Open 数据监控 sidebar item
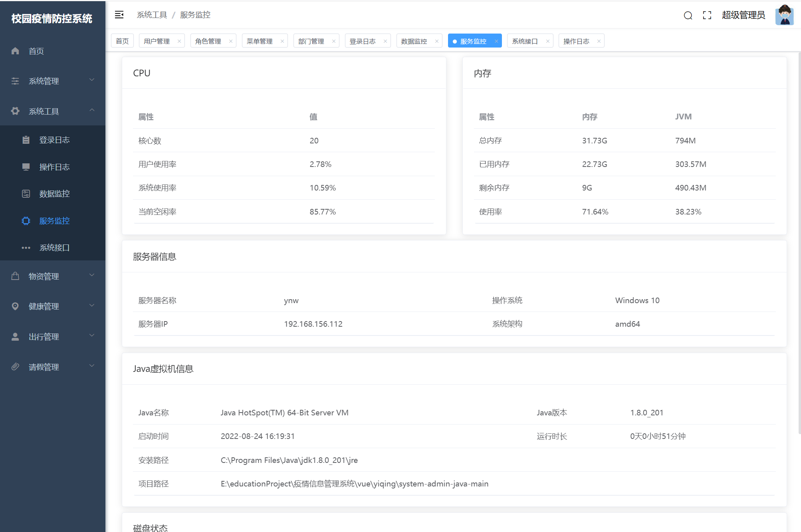The height and width of the screenshot is (532, 801). tap(54, 194)
